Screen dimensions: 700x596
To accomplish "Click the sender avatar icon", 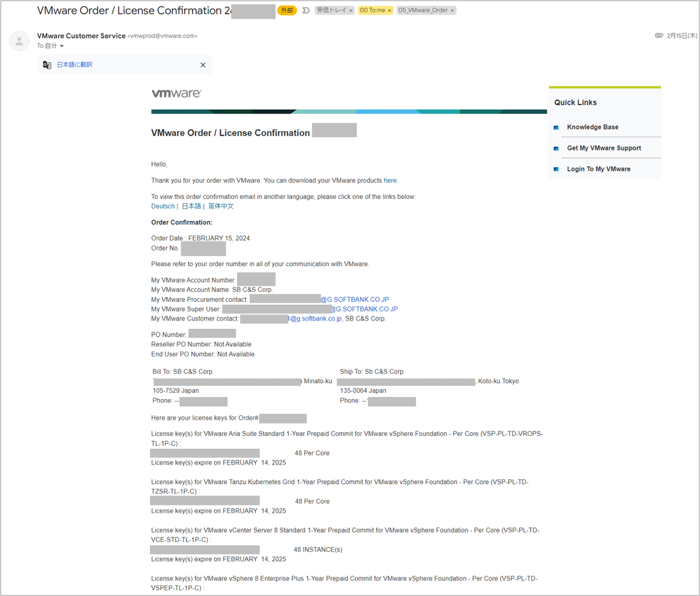I will pos(19,41).
